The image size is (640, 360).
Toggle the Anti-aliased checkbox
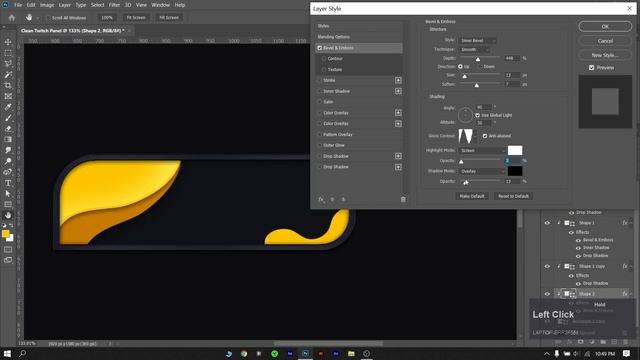[x=485, y=136]
